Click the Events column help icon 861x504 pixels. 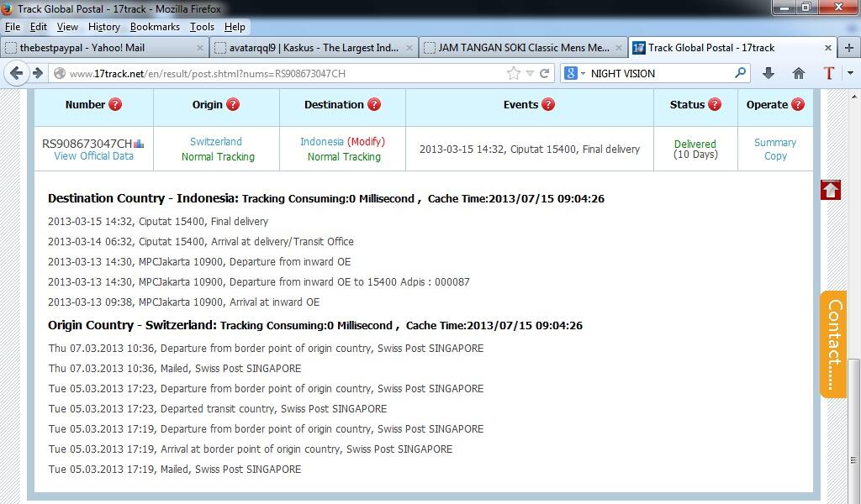point(548,104)
